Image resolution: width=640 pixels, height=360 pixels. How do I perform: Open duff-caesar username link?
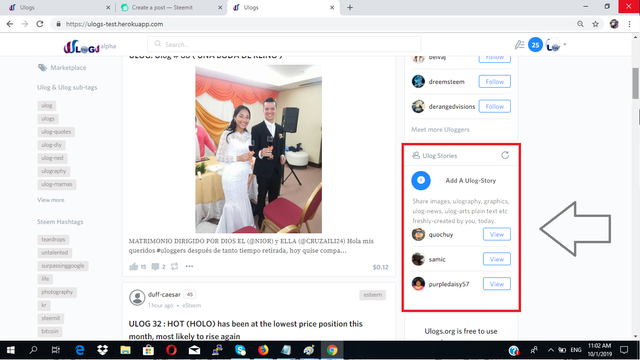164,294
